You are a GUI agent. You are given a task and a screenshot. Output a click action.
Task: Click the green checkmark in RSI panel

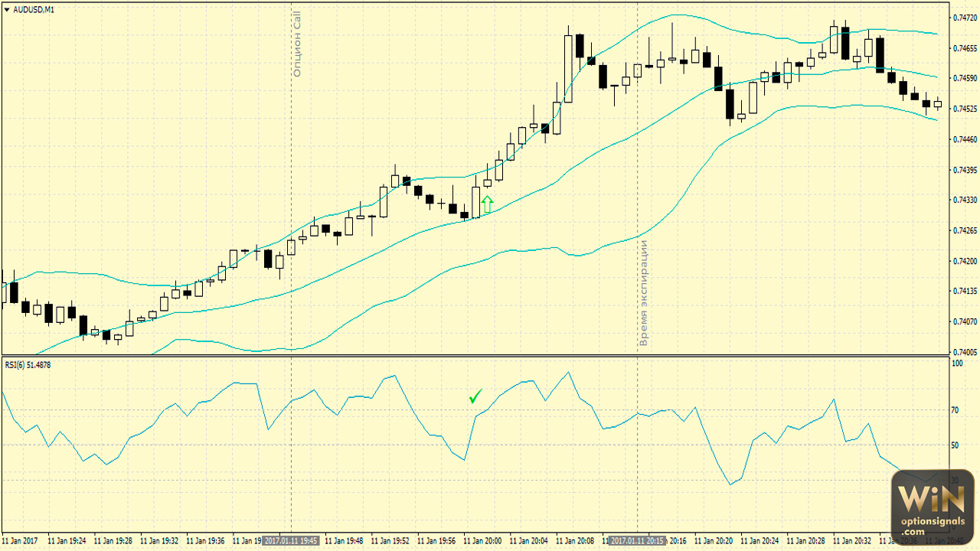(475, 396)
